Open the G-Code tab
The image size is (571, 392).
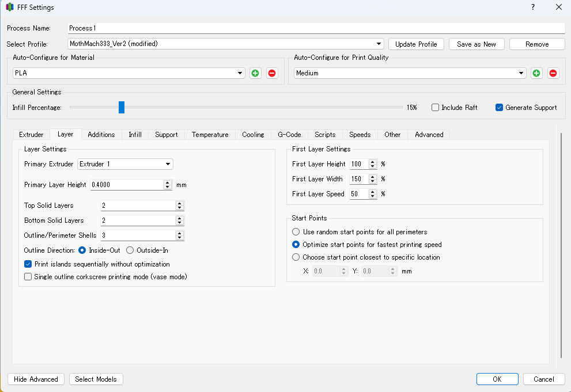click(289, 135)
